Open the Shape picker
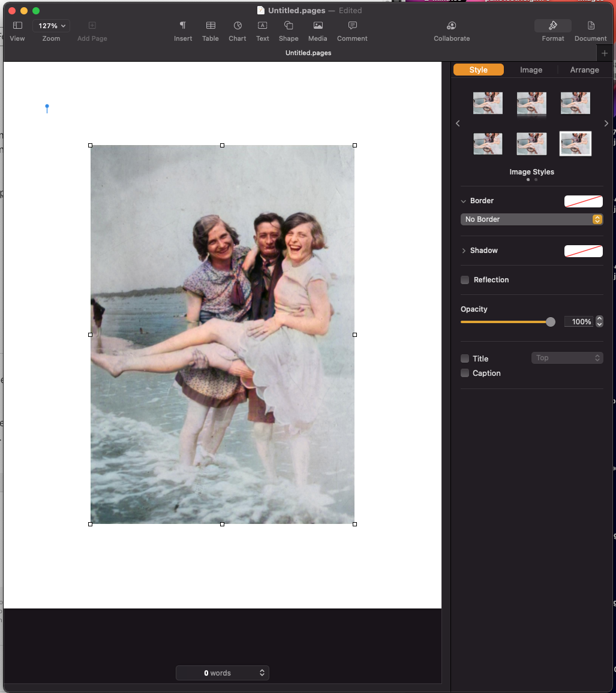Image resolution: width=616 pixels, height=693 pixels. (x=289, y=26)
